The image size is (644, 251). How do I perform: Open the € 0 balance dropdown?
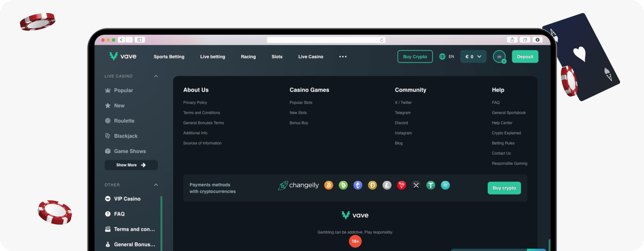(473, 56)
